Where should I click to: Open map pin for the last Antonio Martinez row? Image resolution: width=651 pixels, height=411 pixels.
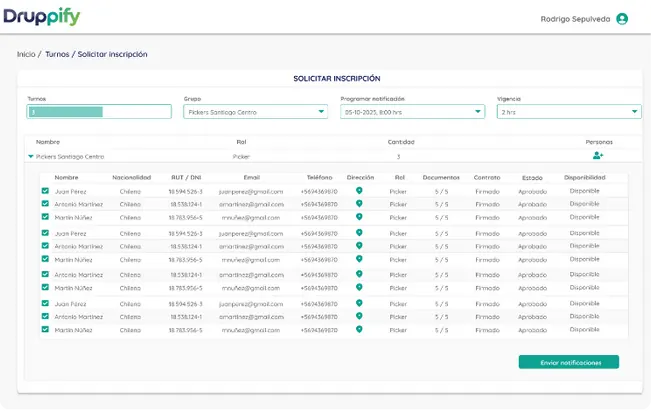coord(359,316)
